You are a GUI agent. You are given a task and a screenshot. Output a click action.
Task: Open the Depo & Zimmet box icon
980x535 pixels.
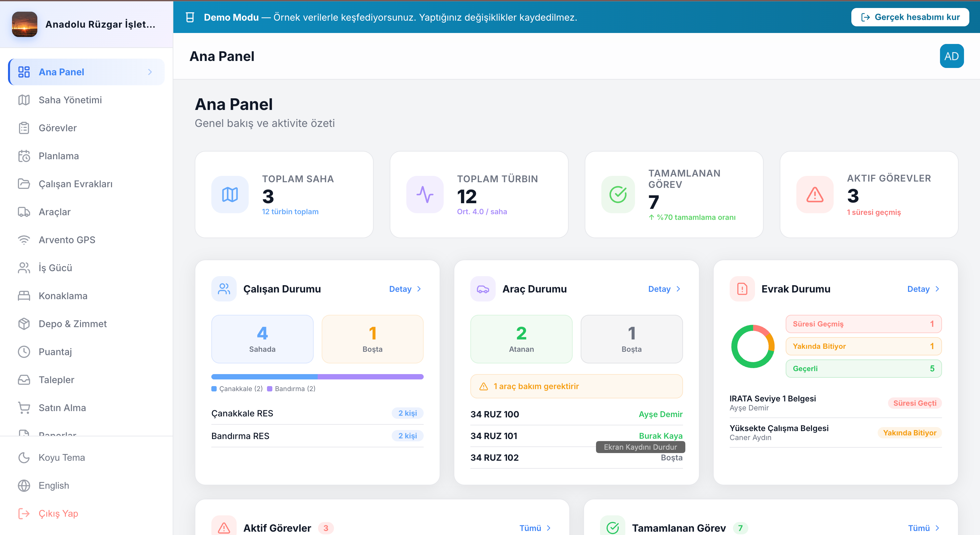(x=24, y=324)
